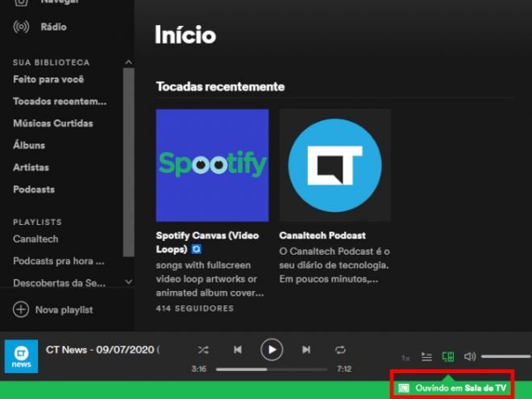Click Ouvindo em Sala de TV
The image size is (532, 399).
coord(461,389)
